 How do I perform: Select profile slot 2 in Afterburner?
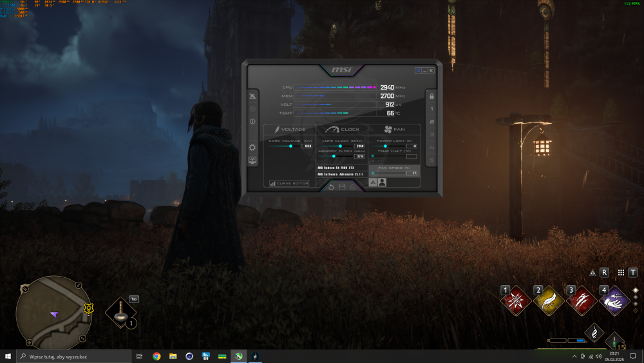click(x=431, y=122)
